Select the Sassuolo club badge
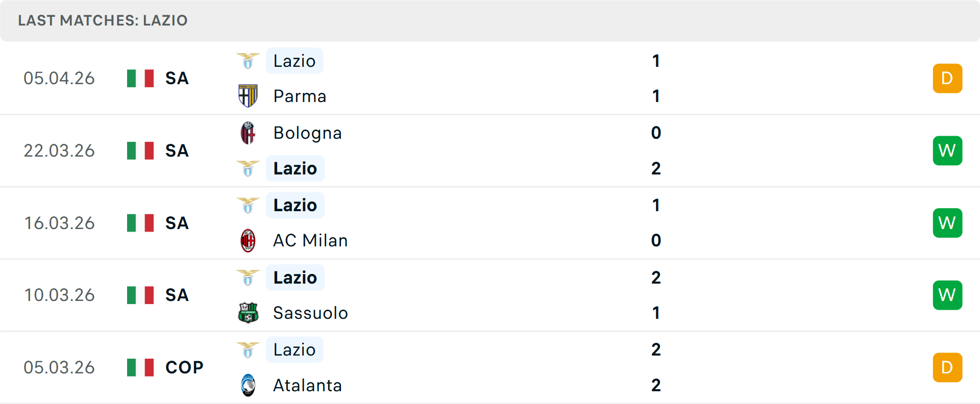Viewport: 980px width, 404px height. tap(248, 313)
